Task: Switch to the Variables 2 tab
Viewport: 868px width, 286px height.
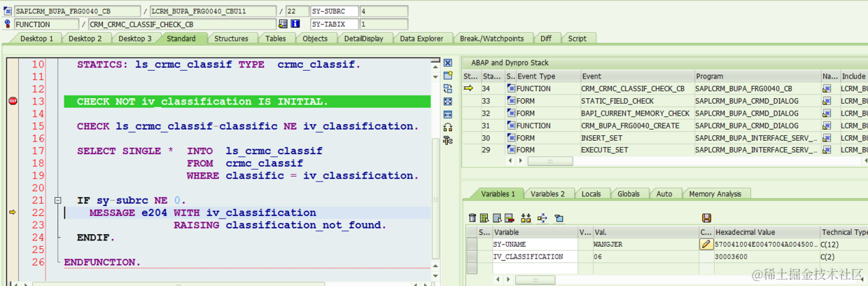Action: pyautogui.click(x=547, y=193)
